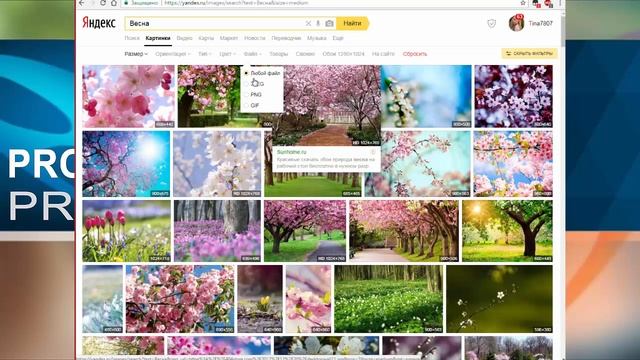
Task: Click the yellow Найти button
Action: pyautogui.click(x=352, y=23)
